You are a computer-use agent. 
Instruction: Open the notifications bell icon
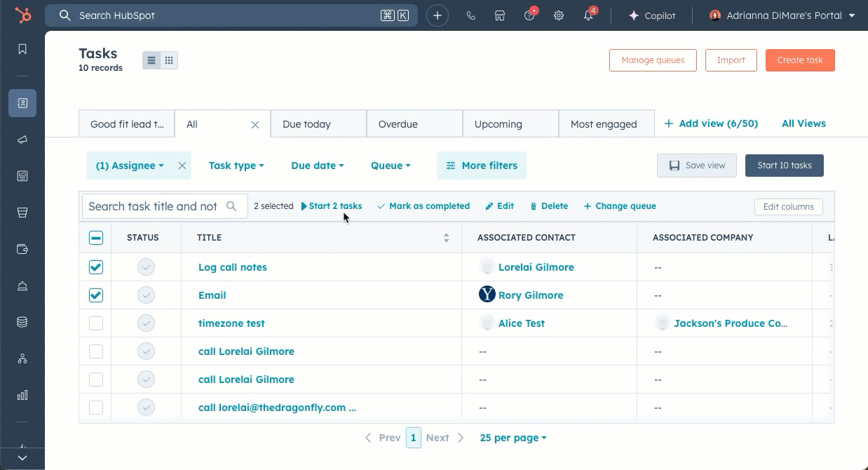[588, 15]
